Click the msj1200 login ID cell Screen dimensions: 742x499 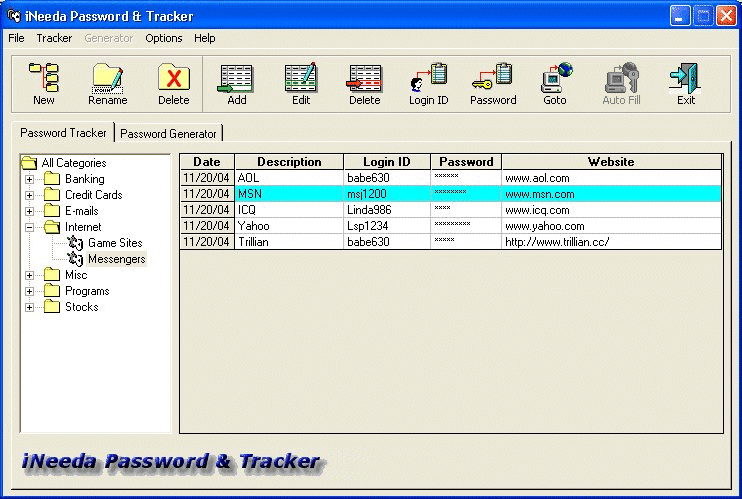(x=387, y=194)
